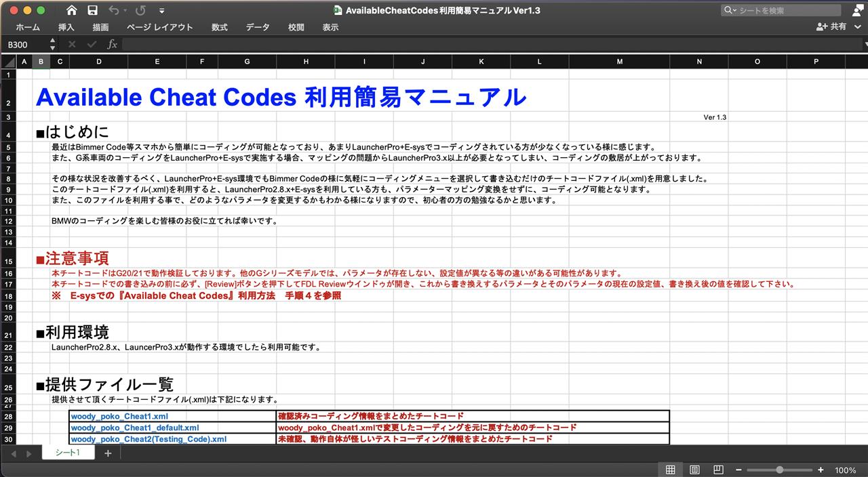The width and height of the screenshot is (868, 477).
Task: Go to previous sheet with the left arrow
Action: point(12,453)
